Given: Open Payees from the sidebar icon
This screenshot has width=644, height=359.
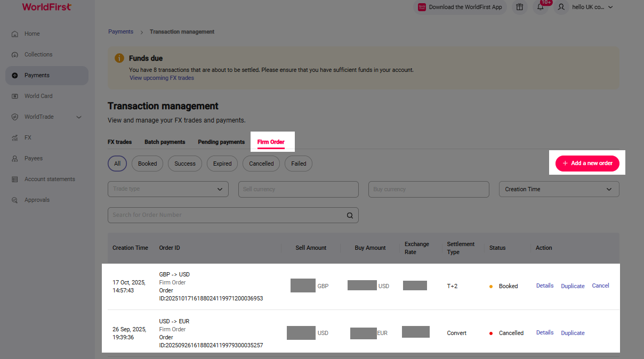Looking at the screenshot, I should 15,159.
